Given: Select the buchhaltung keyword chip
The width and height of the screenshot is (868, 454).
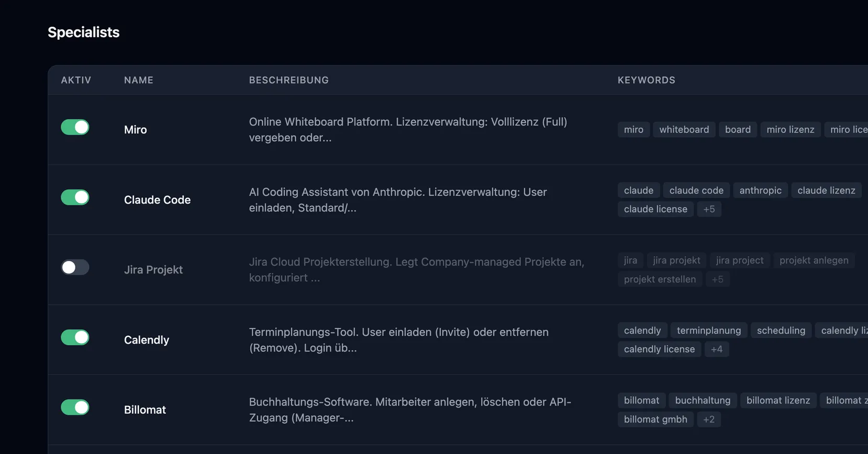Looking at the screenshot, I should click(703, 400).
